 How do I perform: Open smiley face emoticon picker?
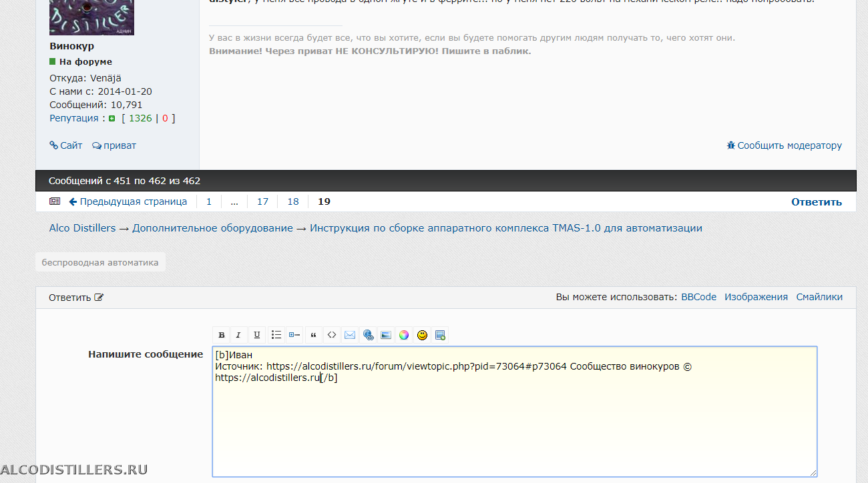pyautogui.click(x=422, y=335)
